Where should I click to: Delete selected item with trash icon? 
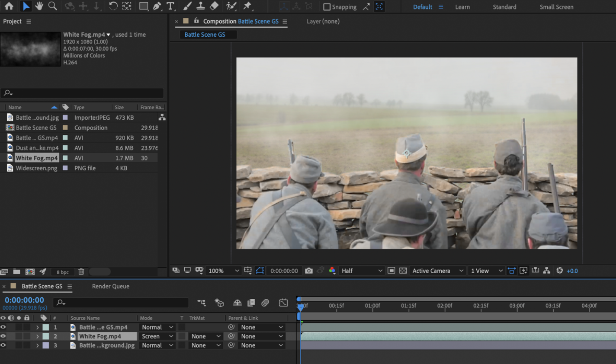coord(81,271)
